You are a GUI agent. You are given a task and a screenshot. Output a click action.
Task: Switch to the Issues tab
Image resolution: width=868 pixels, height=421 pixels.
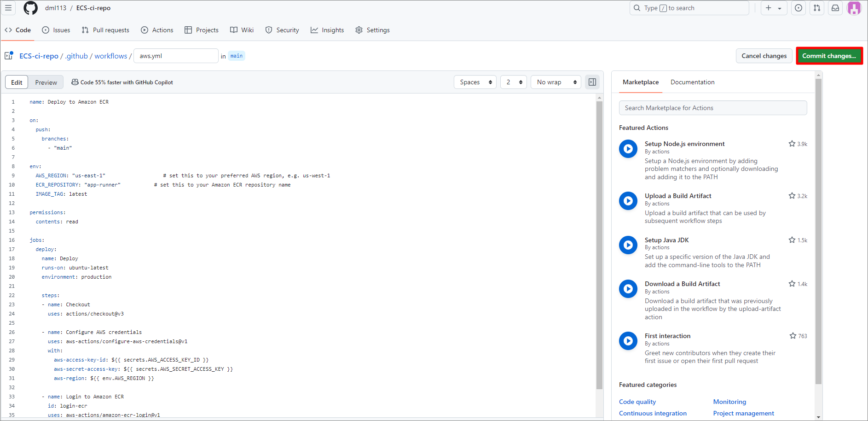(x=56, y=30)
